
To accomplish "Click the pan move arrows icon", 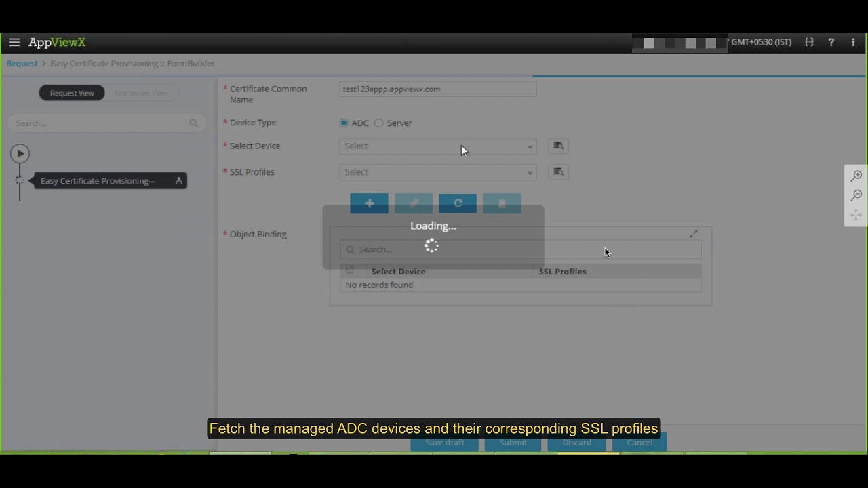I will 856,215.
